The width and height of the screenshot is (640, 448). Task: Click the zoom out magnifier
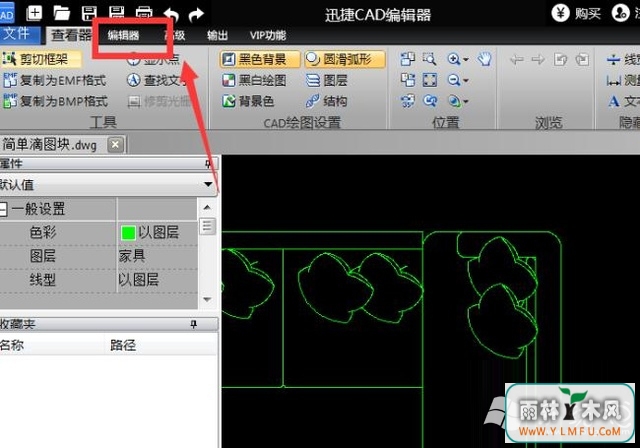453,80
